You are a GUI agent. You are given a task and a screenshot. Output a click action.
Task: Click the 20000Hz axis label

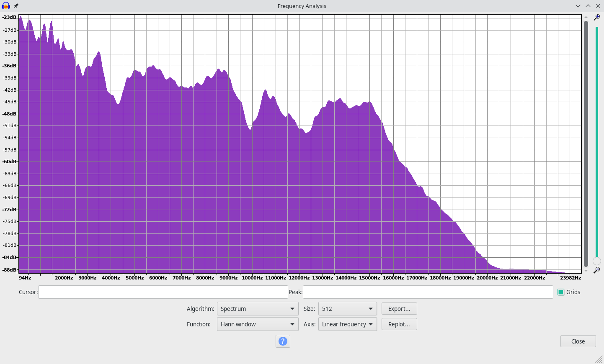tap(487, 278)
